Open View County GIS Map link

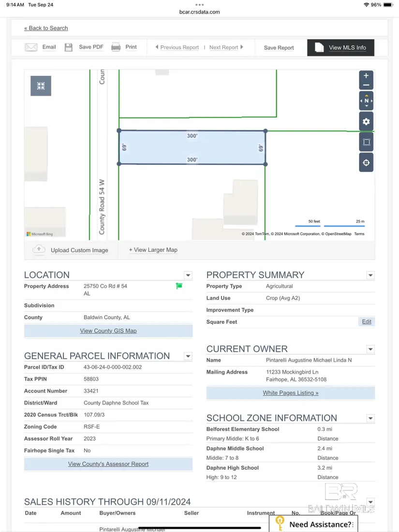pos(108,331)
